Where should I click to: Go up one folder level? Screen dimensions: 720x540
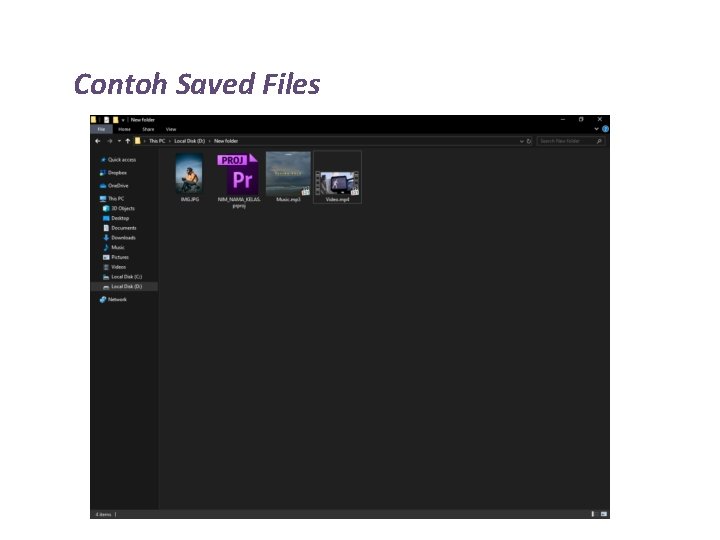pos(128,141)
